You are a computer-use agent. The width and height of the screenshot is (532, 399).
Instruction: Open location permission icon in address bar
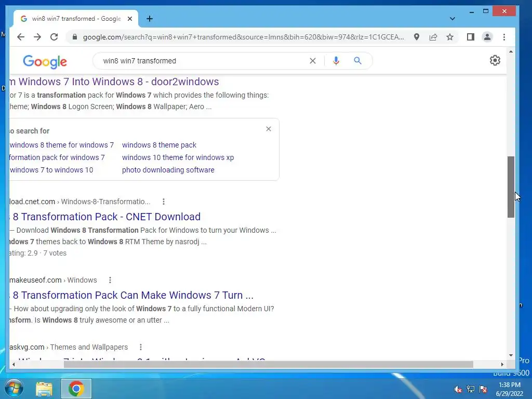click(x=417, y=37)
